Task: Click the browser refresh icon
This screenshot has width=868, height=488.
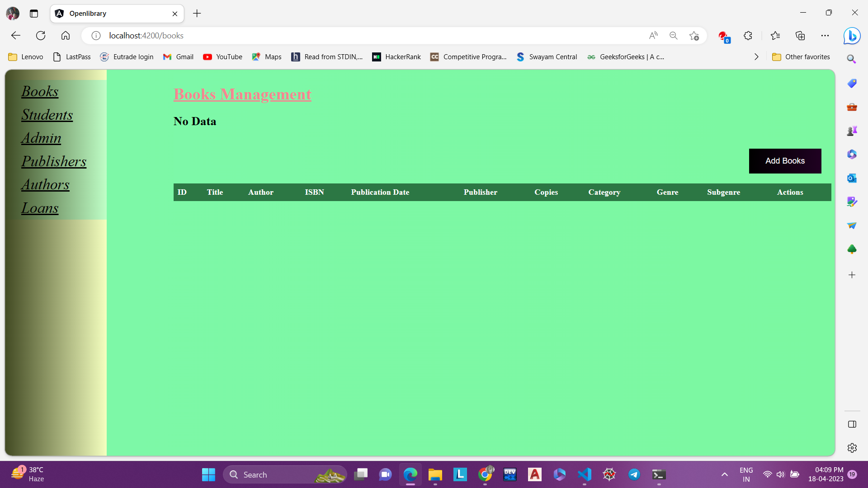Action: 41,36
